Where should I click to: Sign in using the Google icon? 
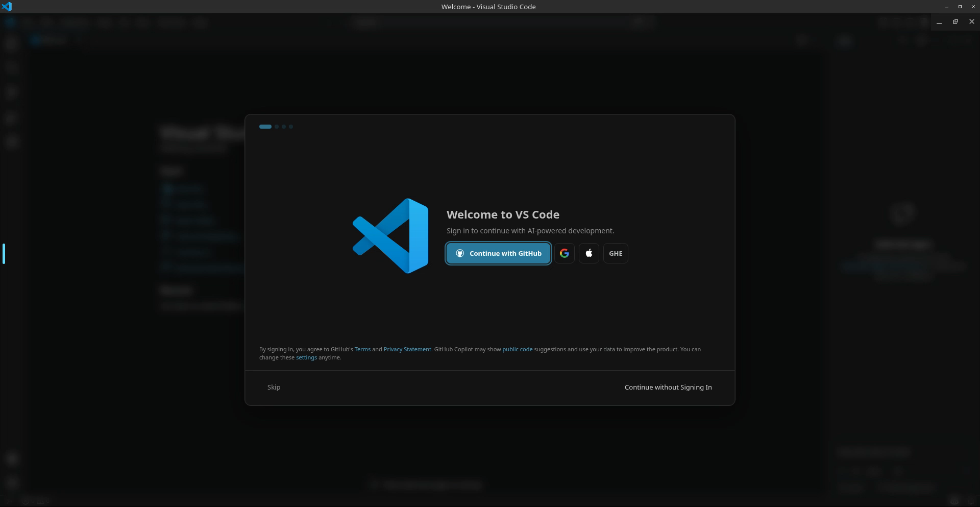point(564,253)
